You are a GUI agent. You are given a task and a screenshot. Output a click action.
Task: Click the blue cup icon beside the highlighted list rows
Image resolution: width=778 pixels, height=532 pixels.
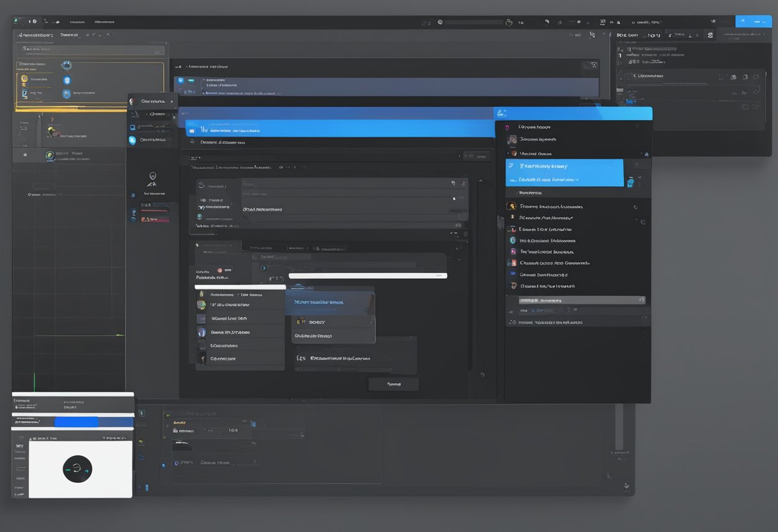tap(630, 182)
